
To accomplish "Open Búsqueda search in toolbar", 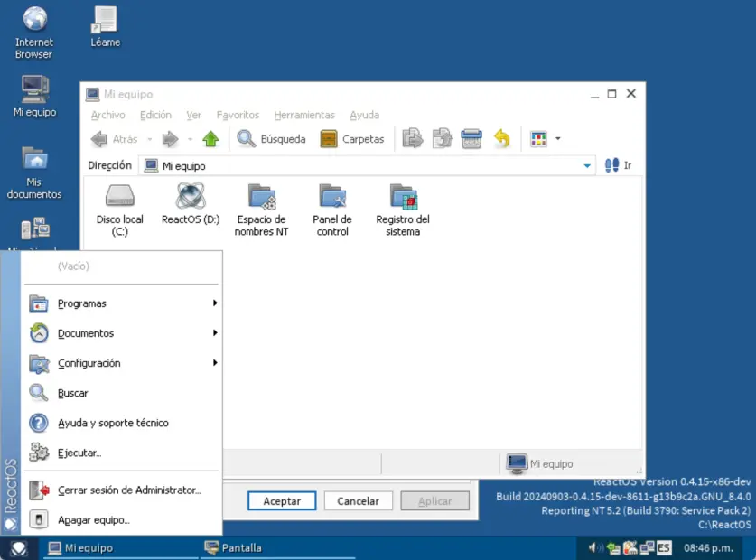I will (x=271, y=139).
